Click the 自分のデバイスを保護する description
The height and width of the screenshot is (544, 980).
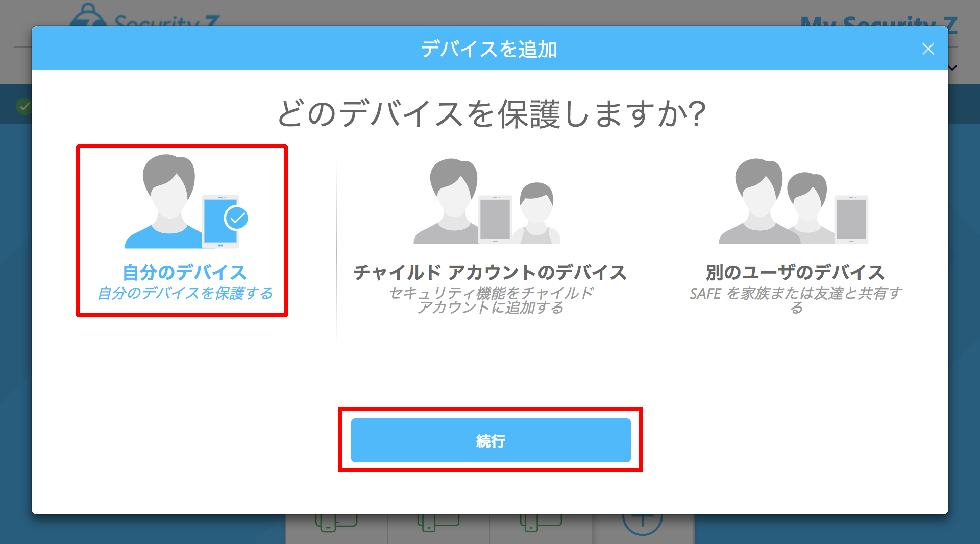coord(185,293)
